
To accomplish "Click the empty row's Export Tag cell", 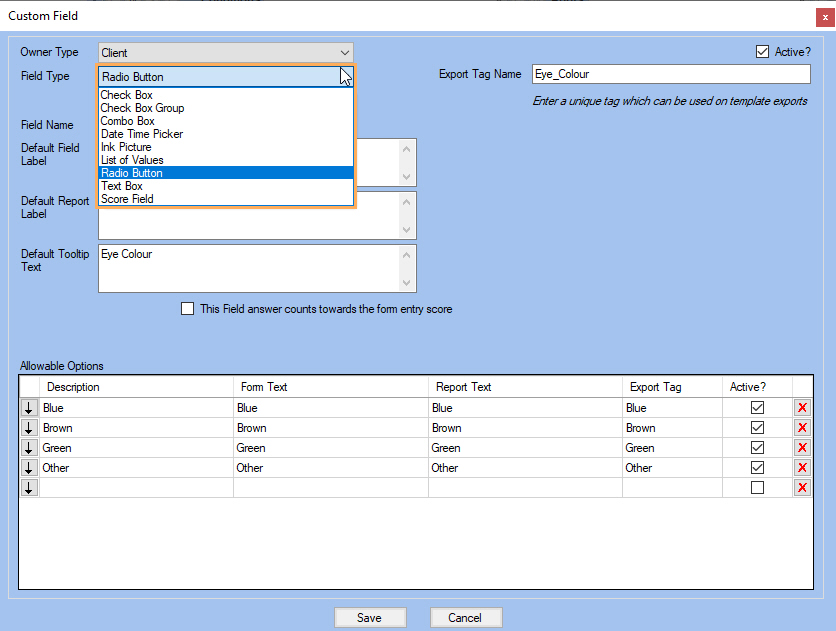I will tap(673, 488).
